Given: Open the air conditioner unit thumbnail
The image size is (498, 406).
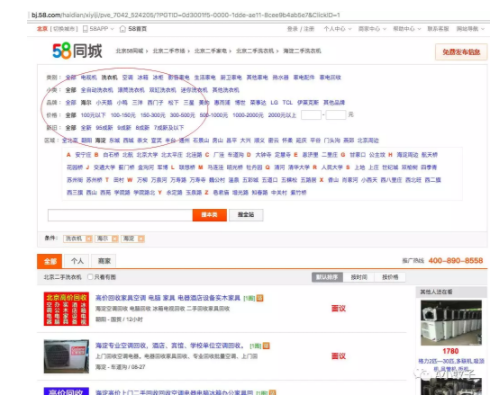Looking at the screenshot, I should (x=66, y=356).
